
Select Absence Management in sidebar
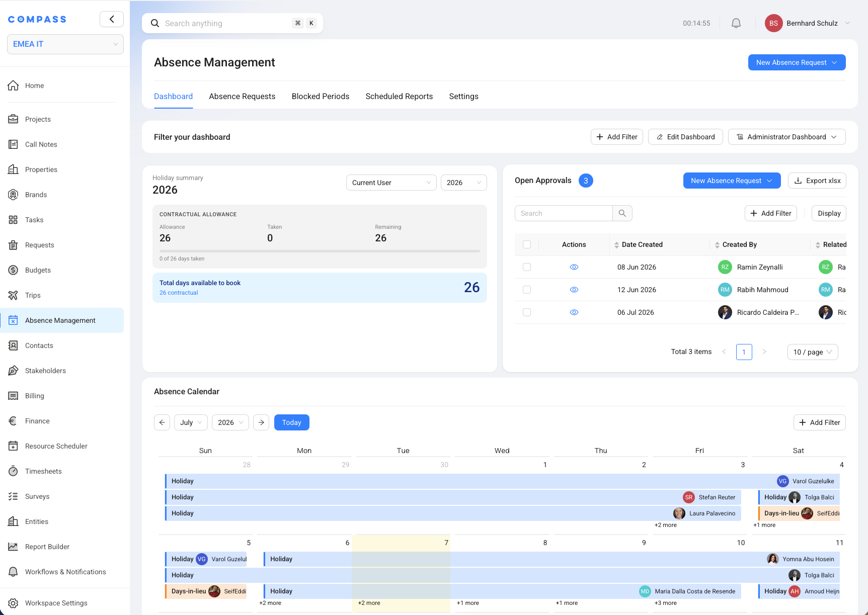62,320
